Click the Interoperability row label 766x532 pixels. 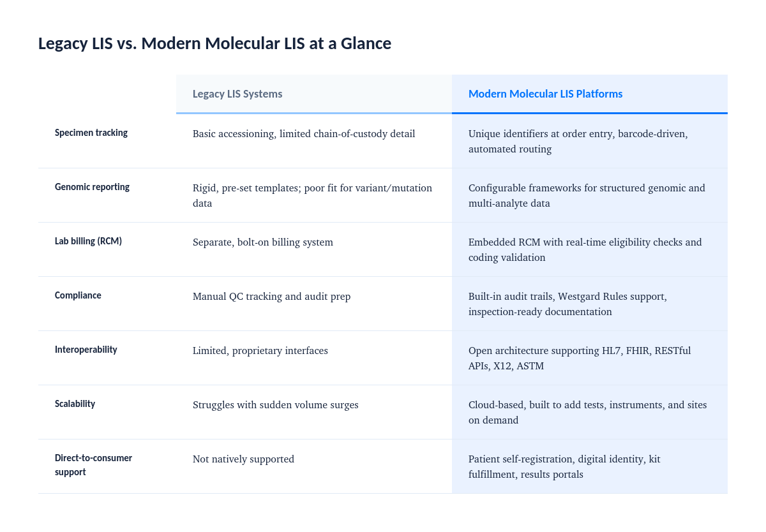(86, 350)
